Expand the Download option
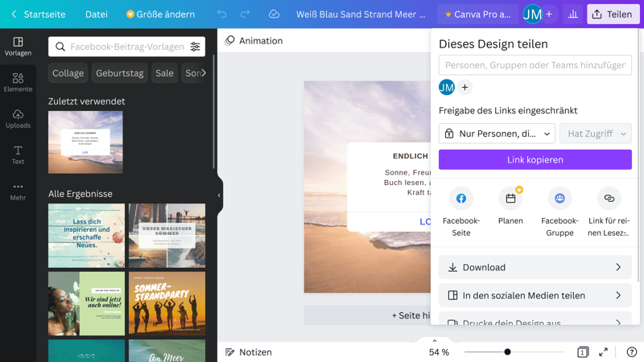This screenshot has width=644, height=362. coord(535,267)
